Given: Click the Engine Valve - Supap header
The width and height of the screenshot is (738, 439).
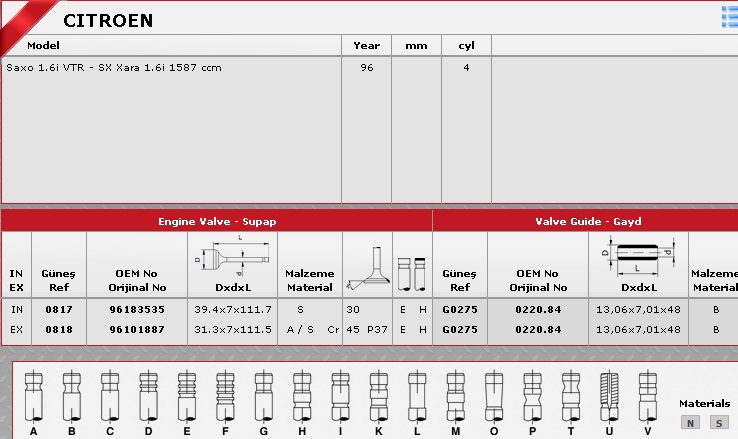Looking at the screenshot, I should click(x=217, y=221).
